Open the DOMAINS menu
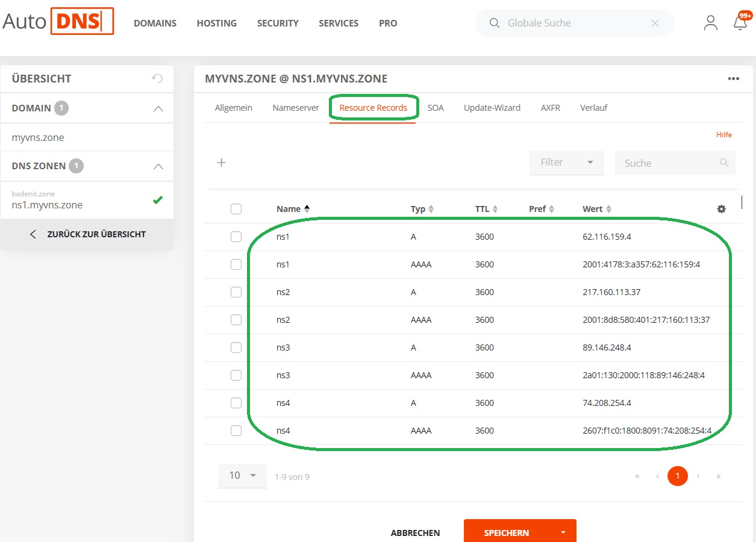Viewport: 756px width, 542px height. point(155,23)
